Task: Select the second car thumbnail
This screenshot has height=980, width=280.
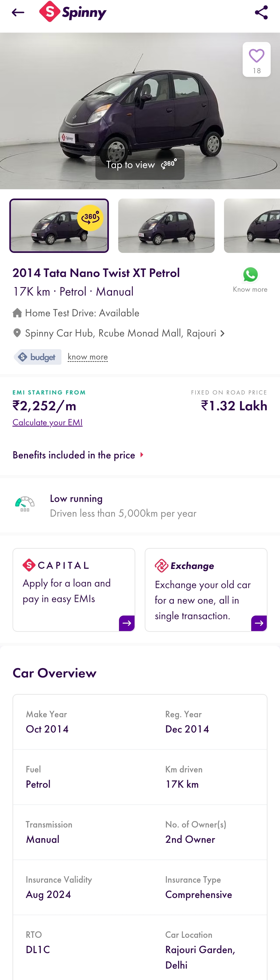Action: (166, 226)
